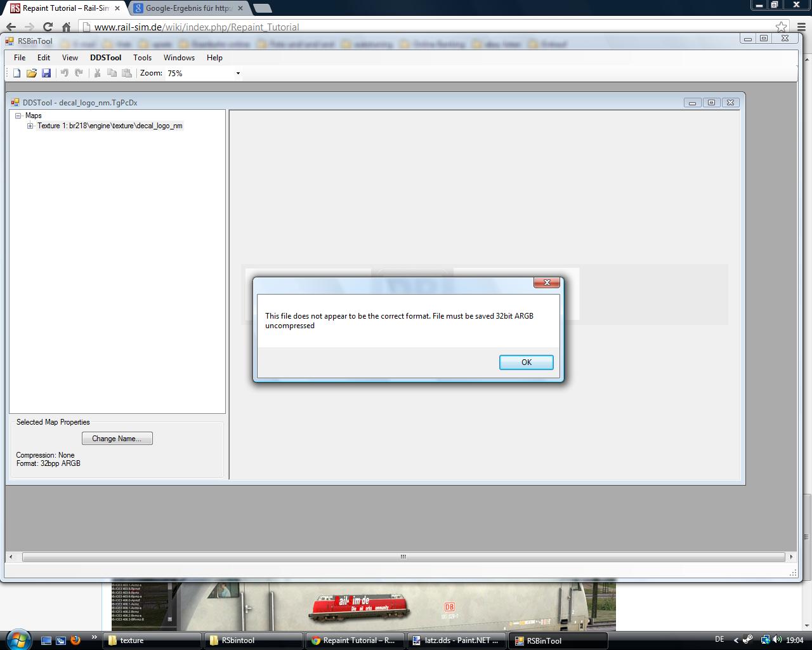Select Texture 1 decal_logo_nm tree item
Viewport: 812px width, 650px height.
click(110, 126)
